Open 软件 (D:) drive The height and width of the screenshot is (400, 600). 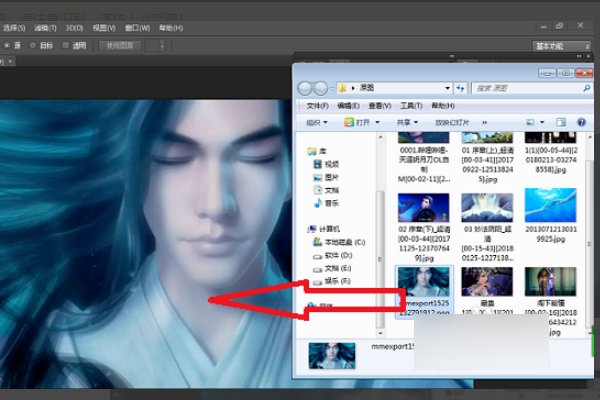pyautogui.click(x=333, y=255)
